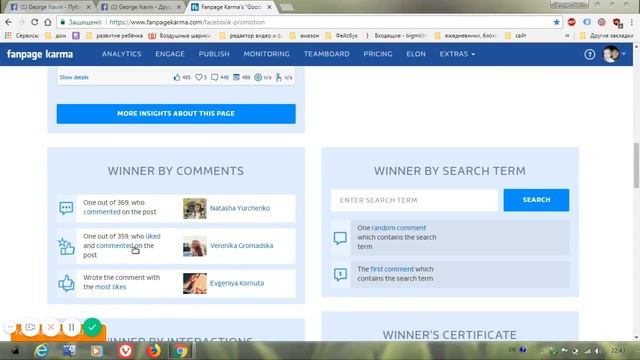Open TEAMBOARD in the navigation bar

327,54
